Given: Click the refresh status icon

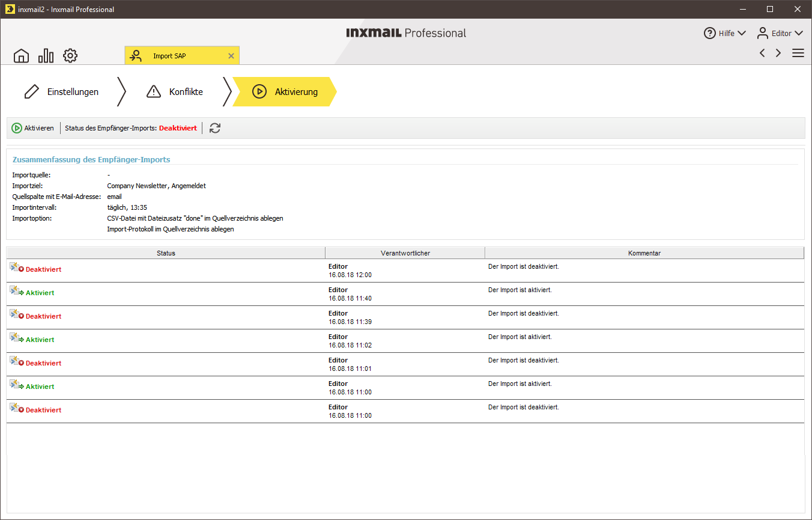Looking at the screenshot, I should click(x=215, y=128).
